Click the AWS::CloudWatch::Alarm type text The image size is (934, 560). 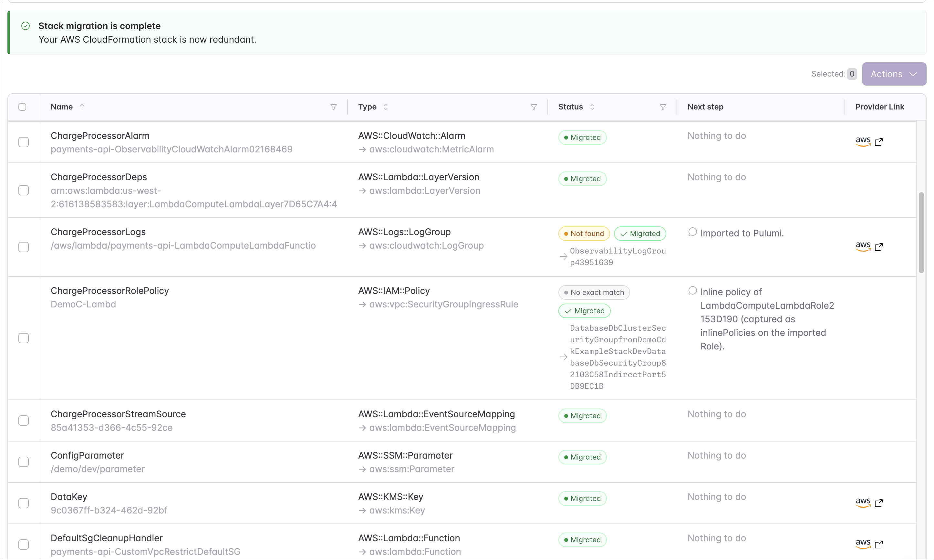pyautogui.click(x=412, y=135)
